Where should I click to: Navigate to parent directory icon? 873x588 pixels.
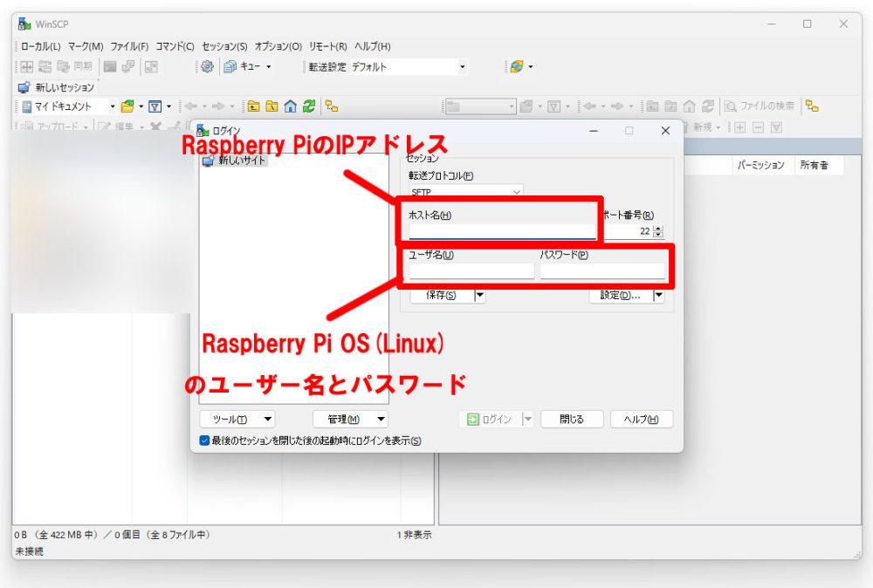tap(255, 106)
